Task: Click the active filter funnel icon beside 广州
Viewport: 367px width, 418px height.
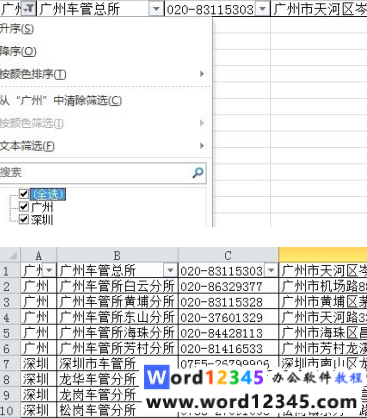Action: pyautogui.click(x=29, y=9)
